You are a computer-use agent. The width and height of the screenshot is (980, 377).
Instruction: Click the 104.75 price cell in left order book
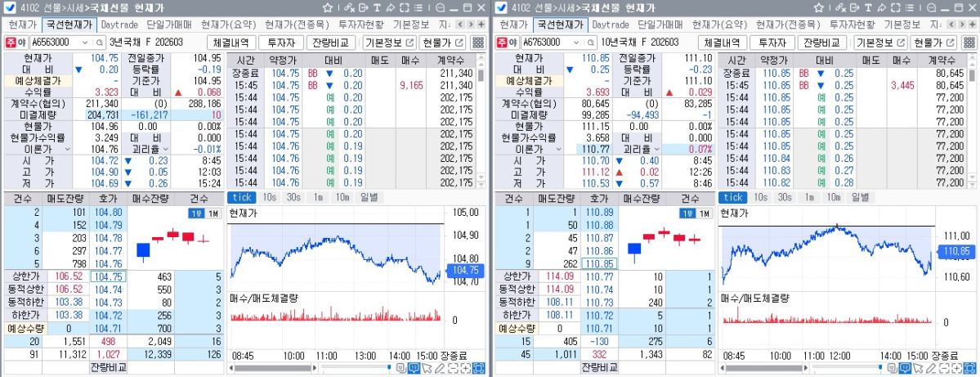click(x=109, y=276)
